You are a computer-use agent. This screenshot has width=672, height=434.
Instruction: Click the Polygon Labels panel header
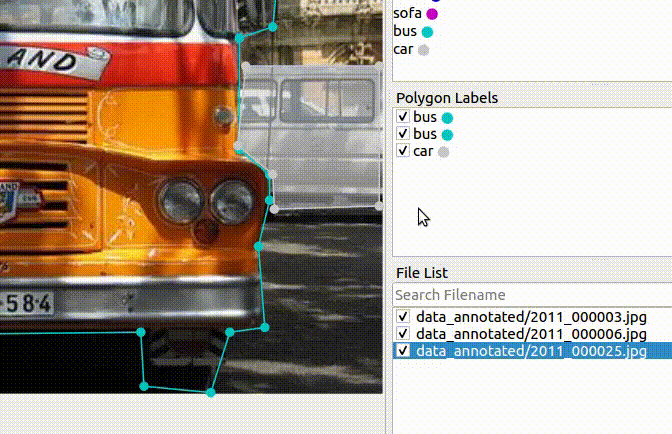tap(447, 98)
